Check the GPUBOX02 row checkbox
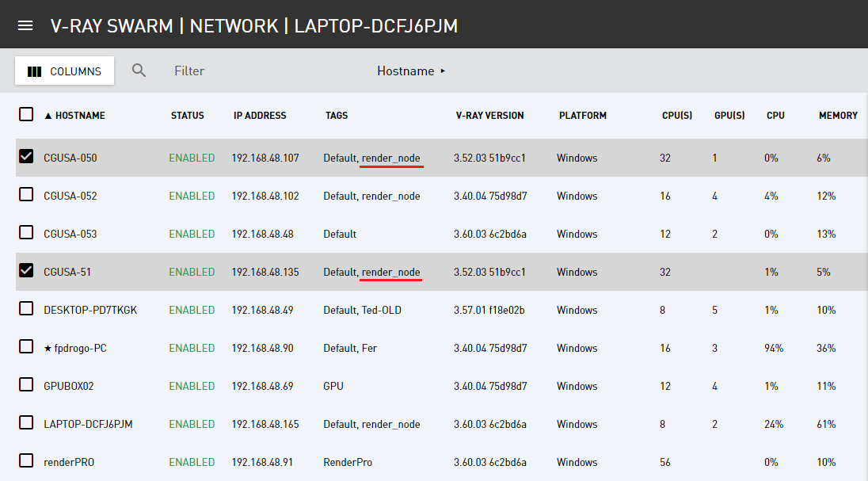 (x=26, y=384)
